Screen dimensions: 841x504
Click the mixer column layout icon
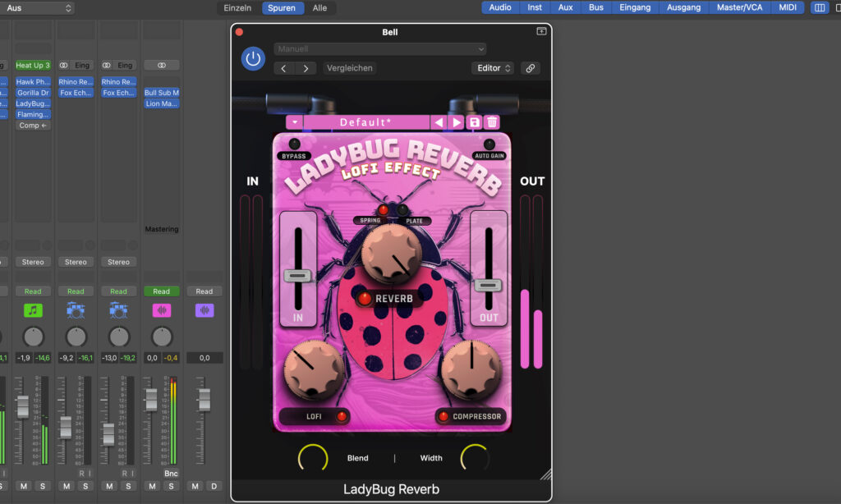[820, 8]
